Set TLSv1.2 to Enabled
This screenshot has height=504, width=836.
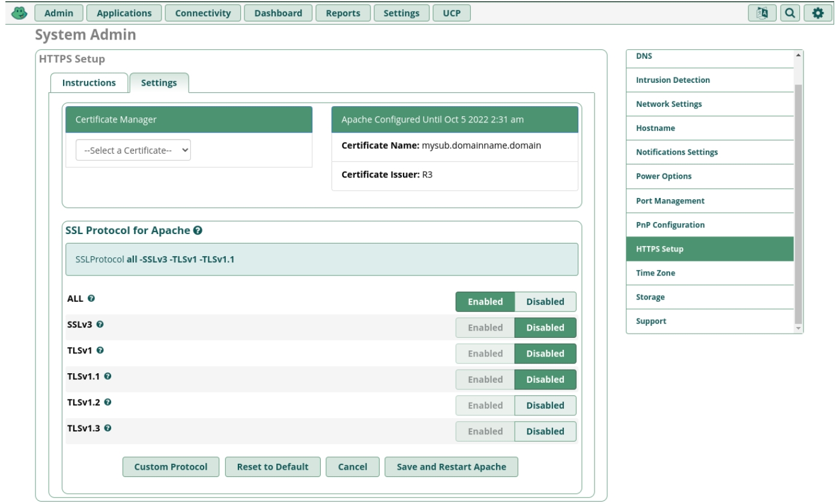tap(485, 405)
